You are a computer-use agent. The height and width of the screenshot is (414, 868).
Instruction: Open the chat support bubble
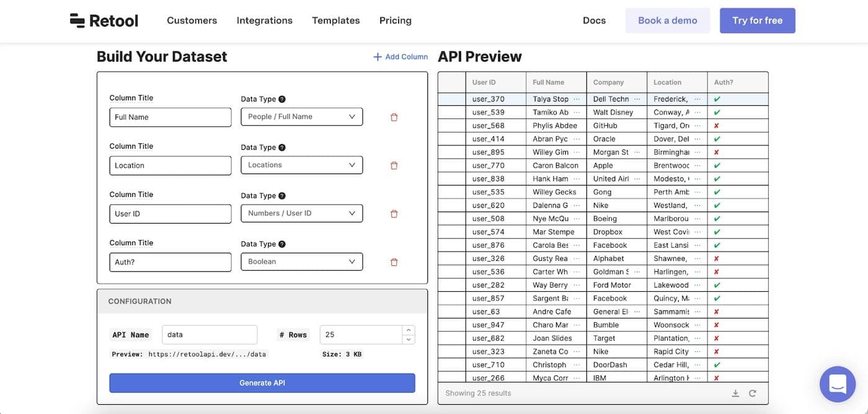click(x=837, y=384)
